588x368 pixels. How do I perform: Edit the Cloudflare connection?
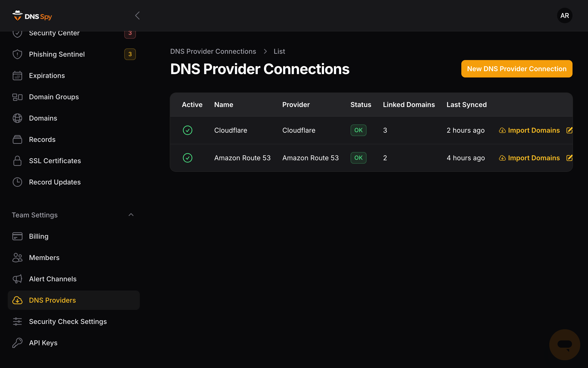point(569,130)
